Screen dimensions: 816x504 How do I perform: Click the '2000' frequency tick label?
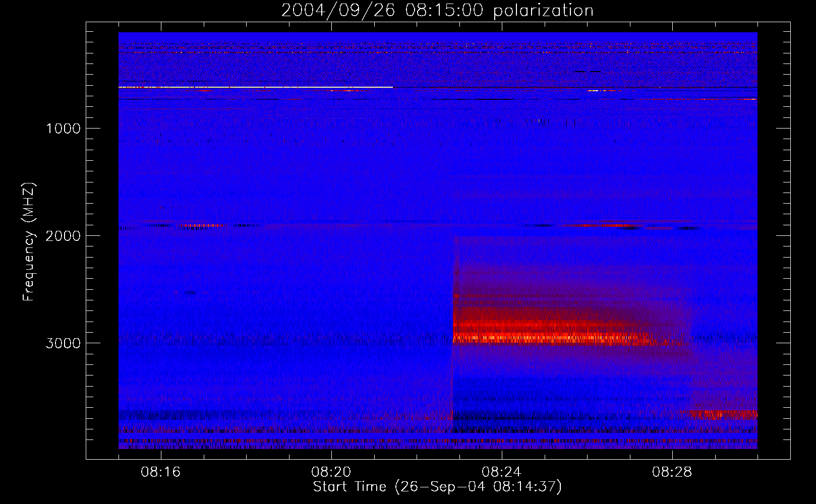[63, 236]
